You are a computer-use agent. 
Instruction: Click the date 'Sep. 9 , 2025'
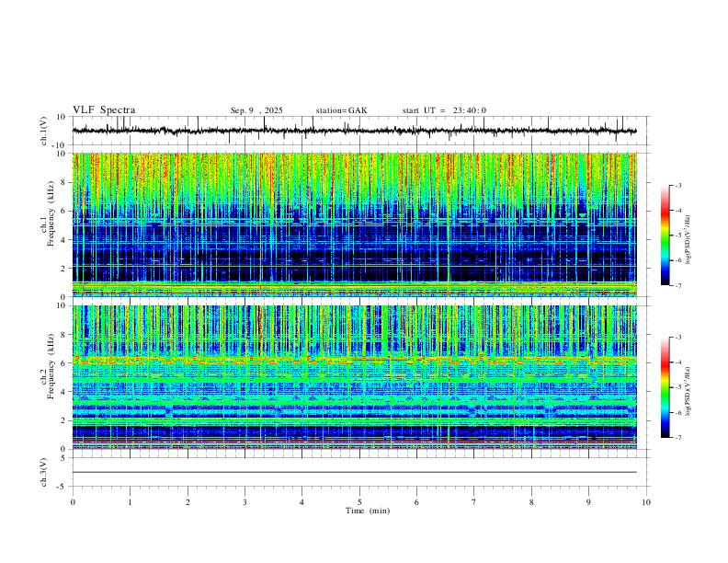click(x=256, y=110)
